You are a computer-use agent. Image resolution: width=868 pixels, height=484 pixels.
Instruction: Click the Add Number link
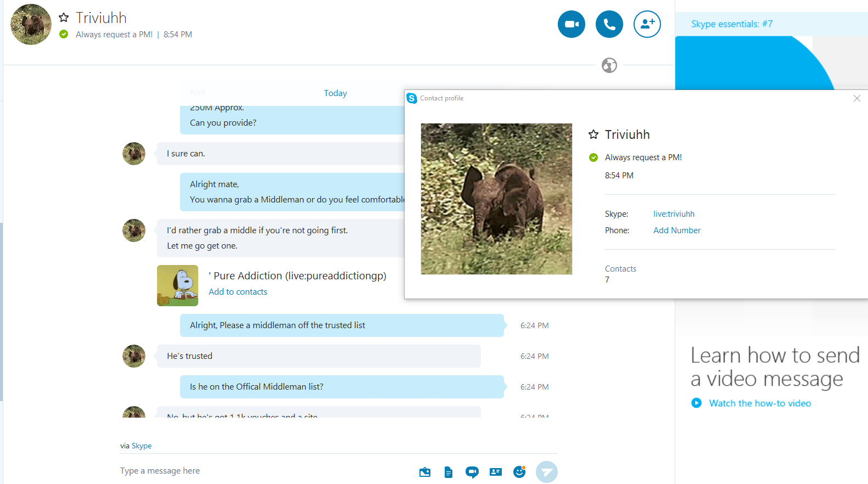click(677, 230)
